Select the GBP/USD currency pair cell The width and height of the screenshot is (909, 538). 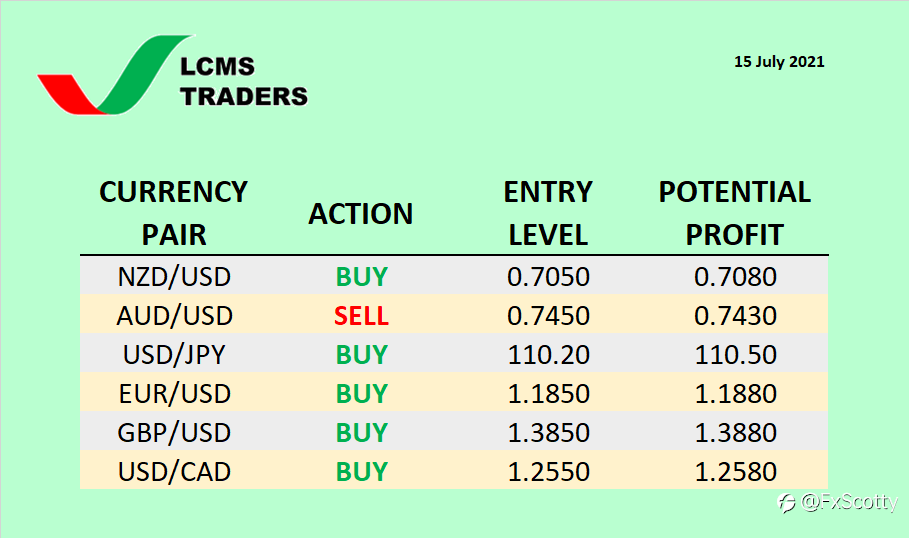point(174,433)
